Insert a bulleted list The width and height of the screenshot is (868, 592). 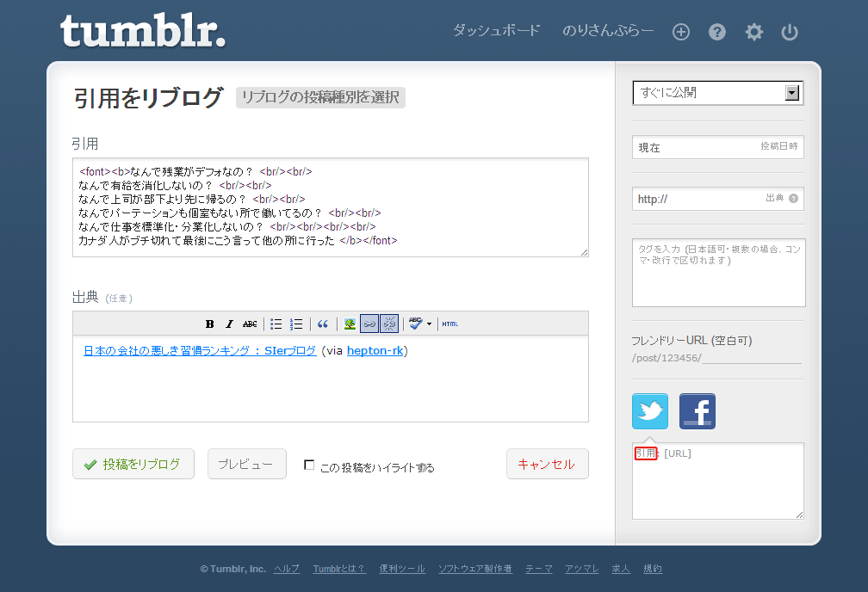point(276,324)
